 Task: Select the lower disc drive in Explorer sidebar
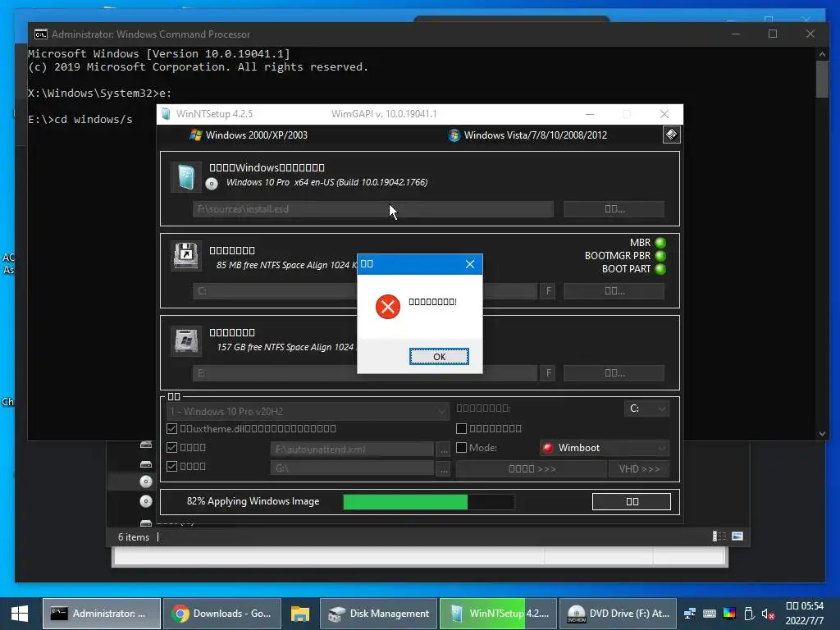146,501
